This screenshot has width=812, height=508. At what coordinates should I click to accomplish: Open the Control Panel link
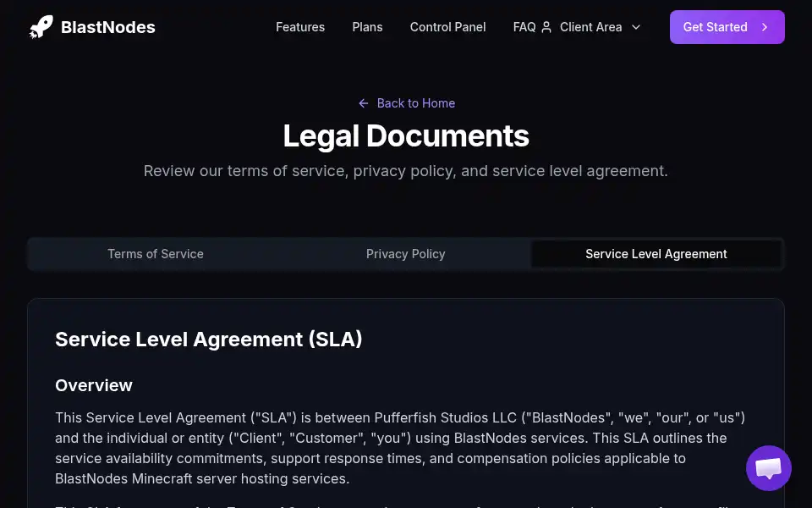pos(448,27)
